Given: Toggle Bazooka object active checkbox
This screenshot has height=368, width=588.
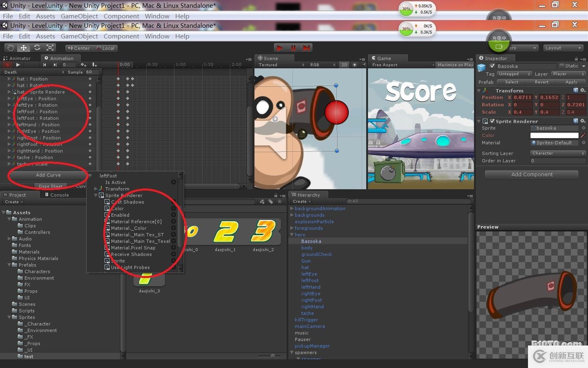Looking at the screenshot, I should tap(492, 66).
